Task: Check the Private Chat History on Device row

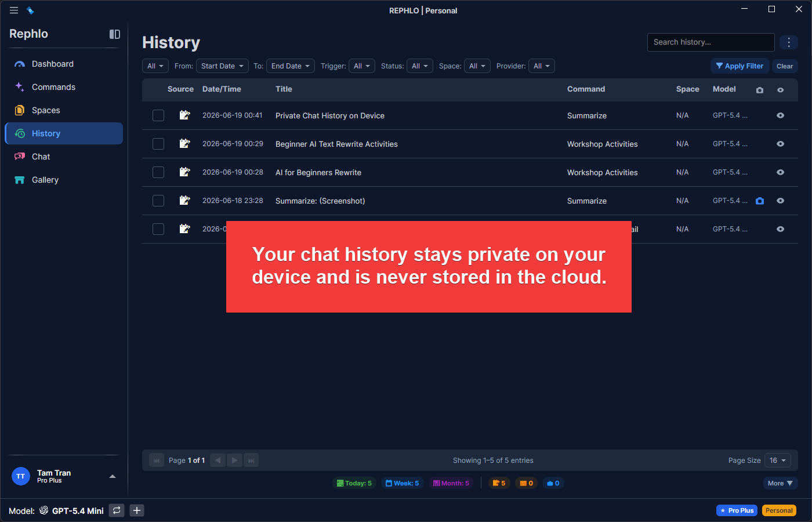Action: point(158,115)
